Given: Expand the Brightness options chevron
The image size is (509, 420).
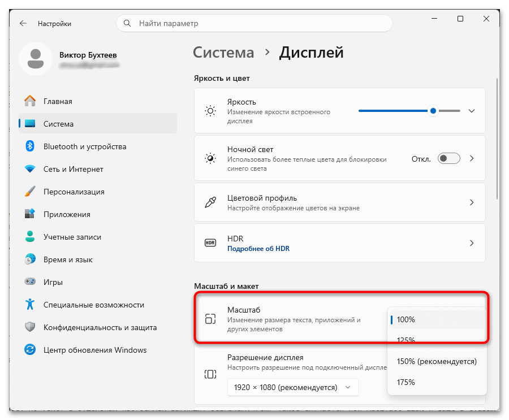Looking at the screenshot, I should 472,111.
